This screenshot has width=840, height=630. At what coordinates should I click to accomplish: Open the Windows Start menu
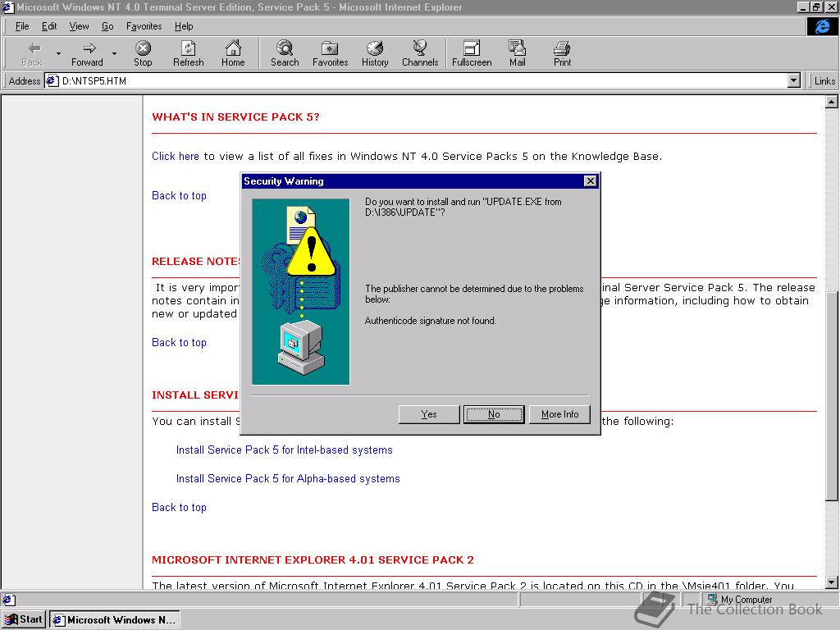click(x=24, y=619)
